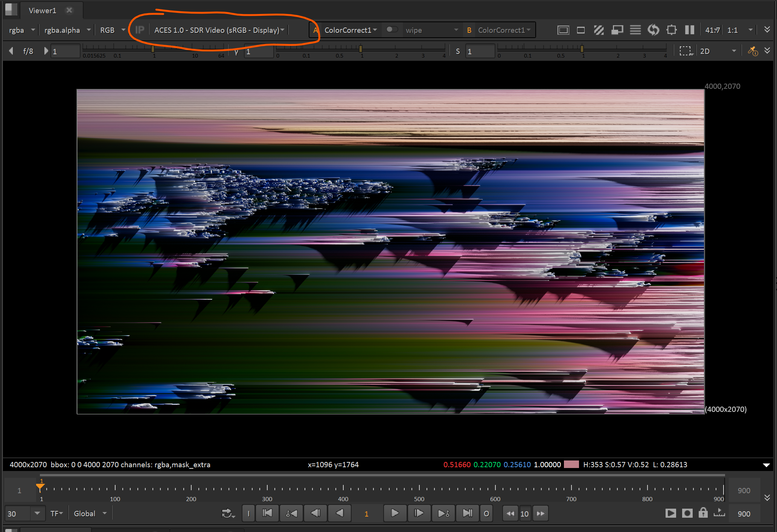The height and width of the screenshot is (532, 777).
Task: Pause viewer updates with the pause icon
Action: (x=689, y=30)
